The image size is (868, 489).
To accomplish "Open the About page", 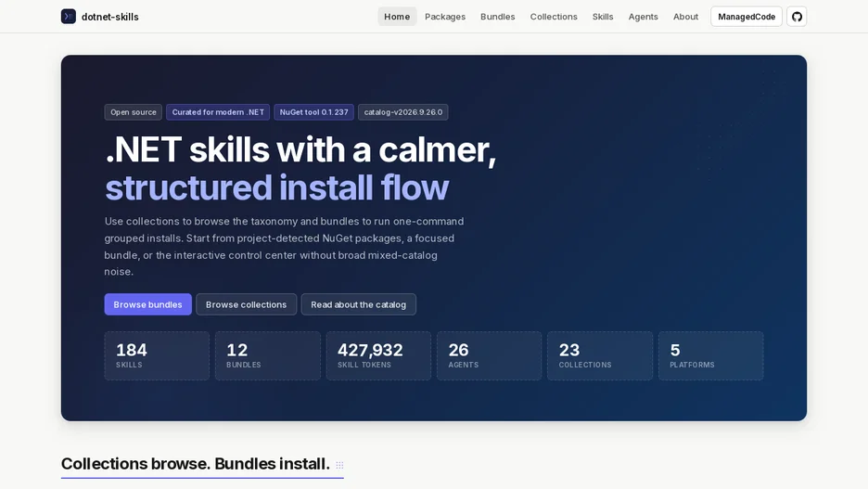I will coord(685,17).
